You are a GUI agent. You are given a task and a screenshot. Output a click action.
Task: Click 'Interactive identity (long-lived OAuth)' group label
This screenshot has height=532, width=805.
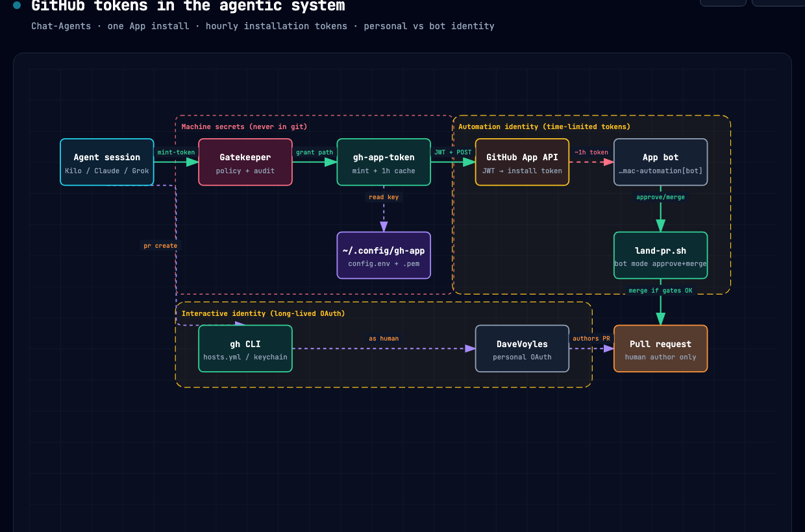(263, 313)
